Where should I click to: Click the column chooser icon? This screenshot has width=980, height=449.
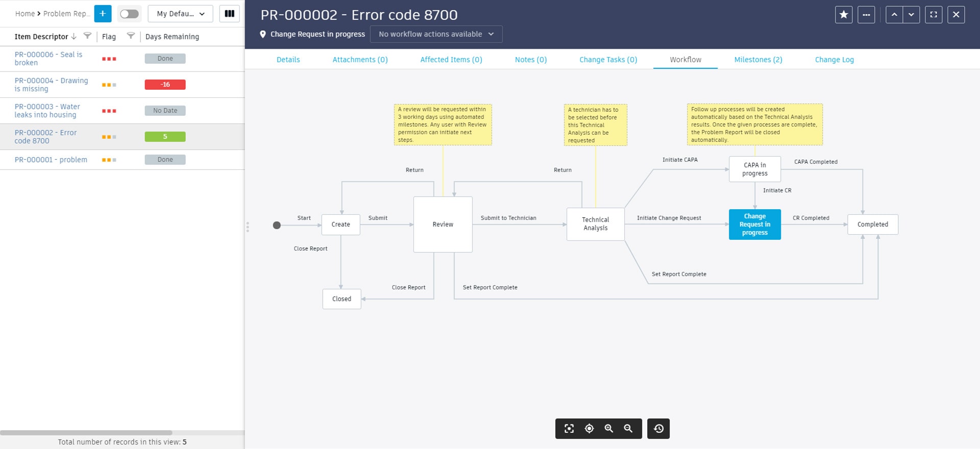[x=230, y=14]
